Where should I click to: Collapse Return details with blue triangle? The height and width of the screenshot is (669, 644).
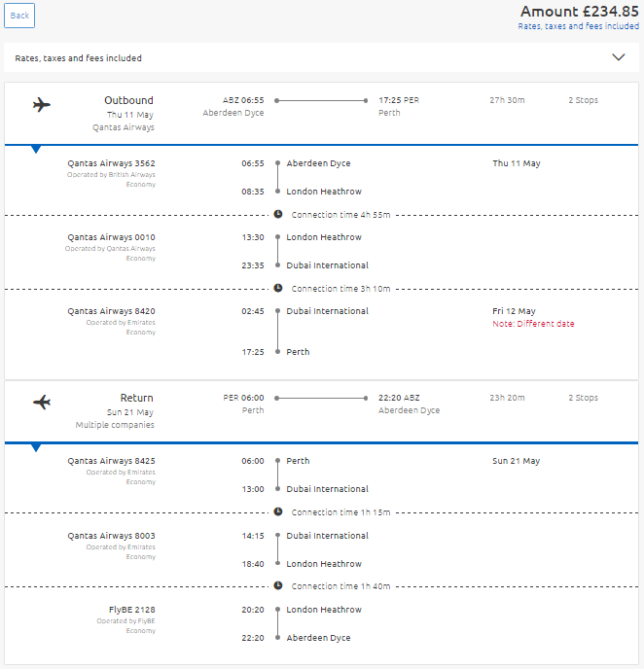coord(36,447)
